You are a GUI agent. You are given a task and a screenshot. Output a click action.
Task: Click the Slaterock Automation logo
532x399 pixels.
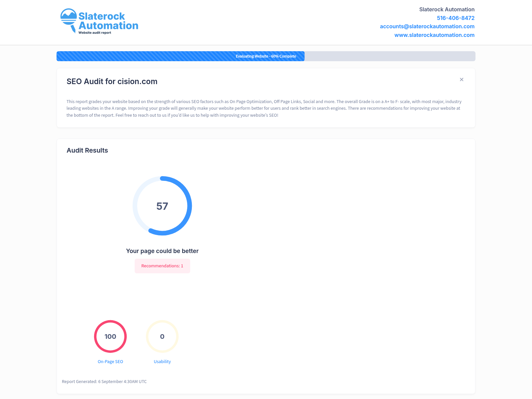coord(99,21)
